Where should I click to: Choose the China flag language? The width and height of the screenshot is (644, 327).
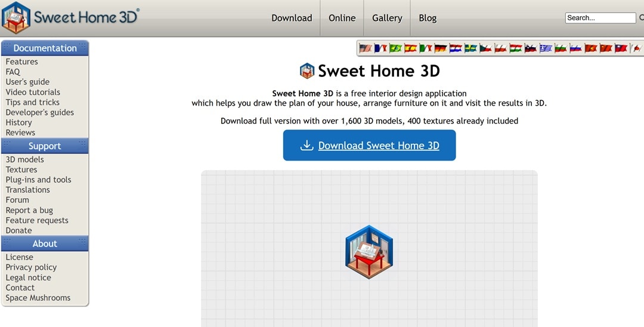[606, 48]
